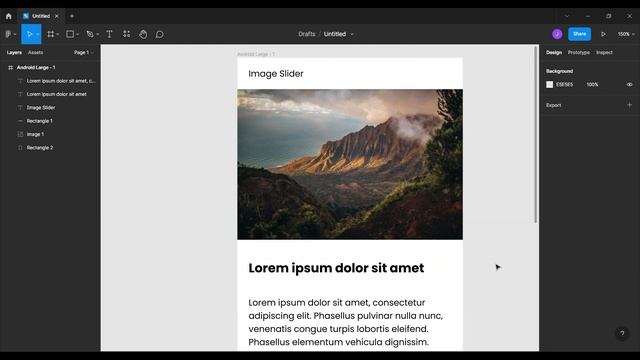Screen dimensions: 640x360
Task: Add an export setting with plus icon
Action: tap(629, 105)
